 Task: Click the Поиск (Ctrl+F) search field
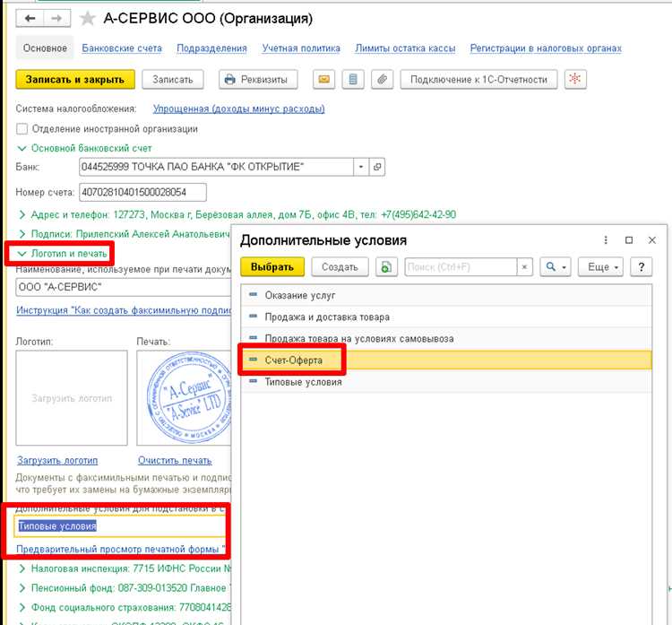click(461, 267)
